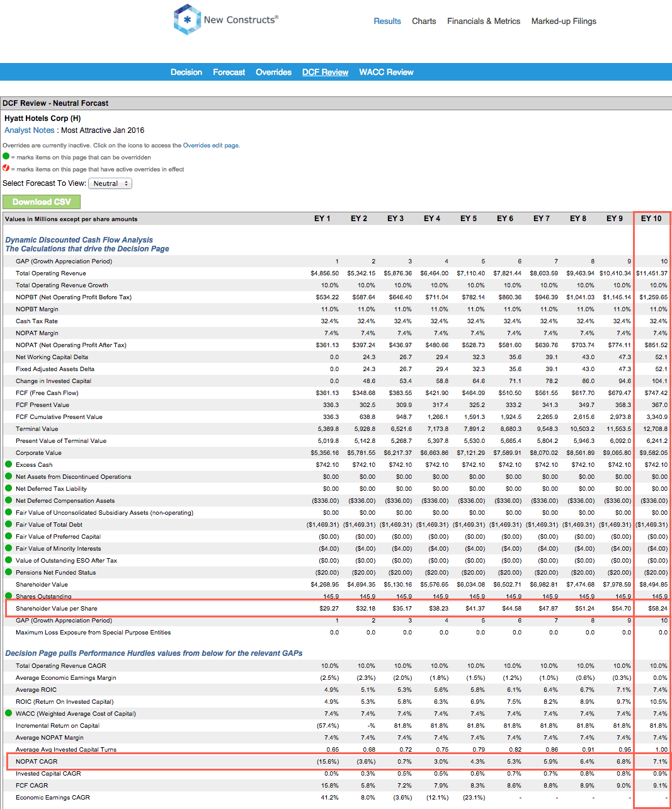The width and height of the screenshot is (672, 809).
Task: Click the EY 5 column header
Action: [x=469, y=219]
